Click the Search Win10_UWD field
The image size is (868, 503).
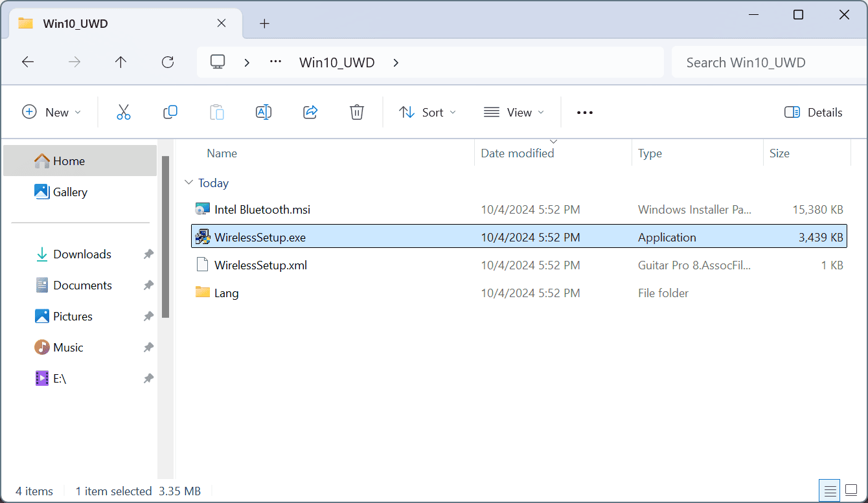pyautogui.click(x=770, y=62)
